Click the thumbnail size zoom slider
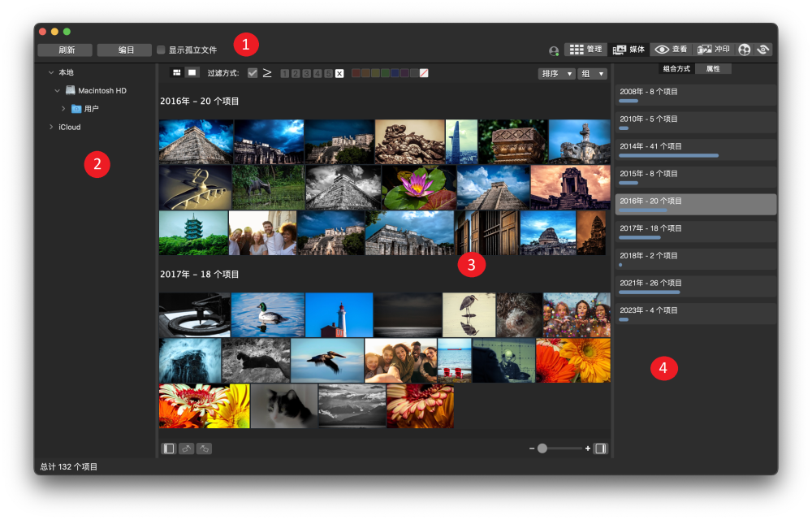 click(x=542, y=448)
